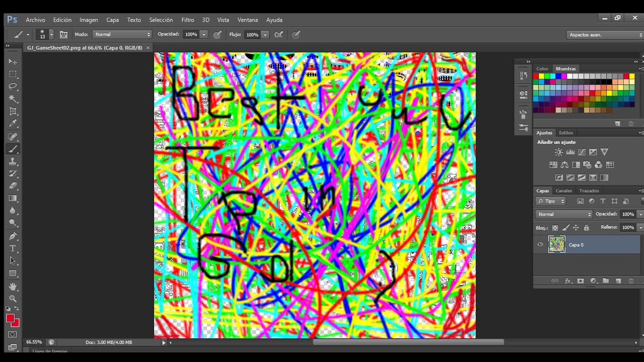The width and height of the screenshot is (644, 362).
Task: Open the Opacidad slider arrow in options bar
Action: 204,35
